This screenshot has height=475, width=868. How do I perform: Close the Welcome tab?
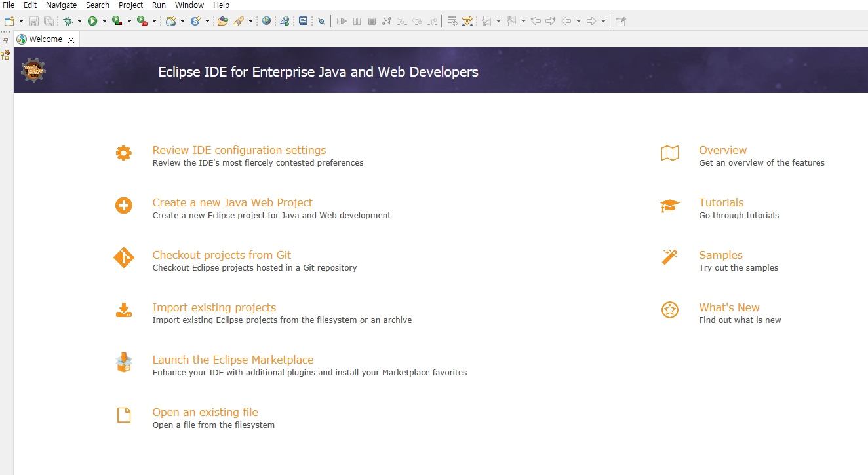[71, 39]
